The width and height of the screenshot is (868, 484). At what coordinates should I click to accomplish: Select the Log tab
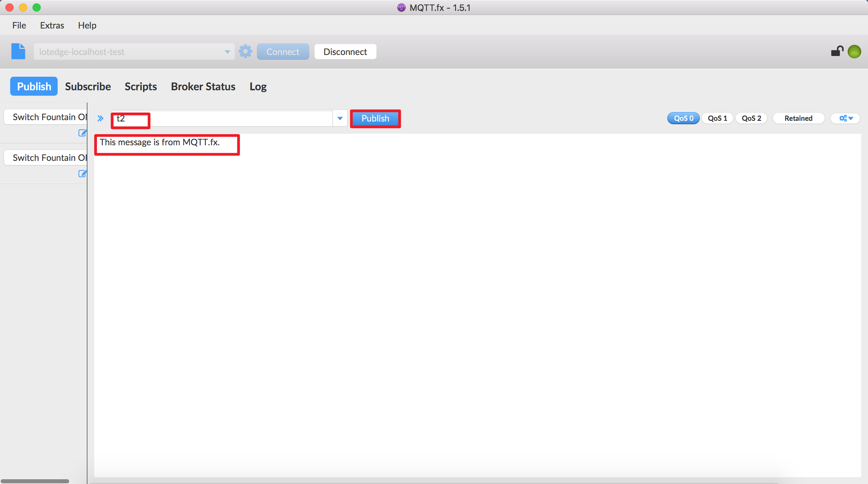pyautogui.click(x=257, y=87)
